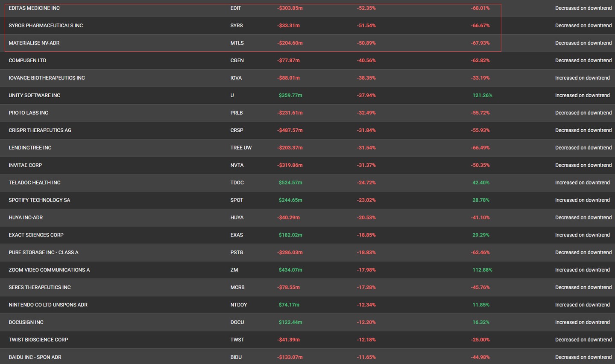The width and height of the screenshot is (615, 364).
Task: Click the CRSP ticker symbol
Action: click(x=237, y=131)
